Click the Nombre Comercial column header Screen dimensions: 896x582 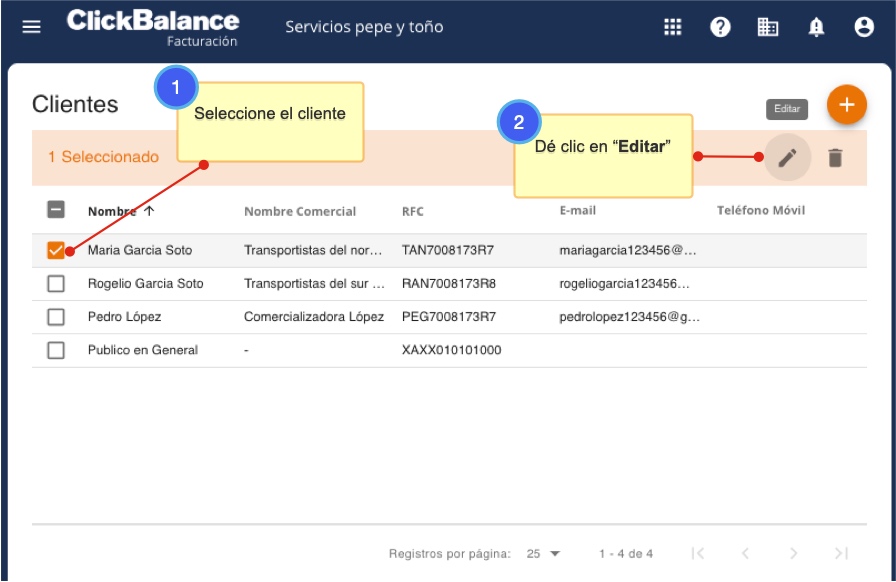click(300, 211)
